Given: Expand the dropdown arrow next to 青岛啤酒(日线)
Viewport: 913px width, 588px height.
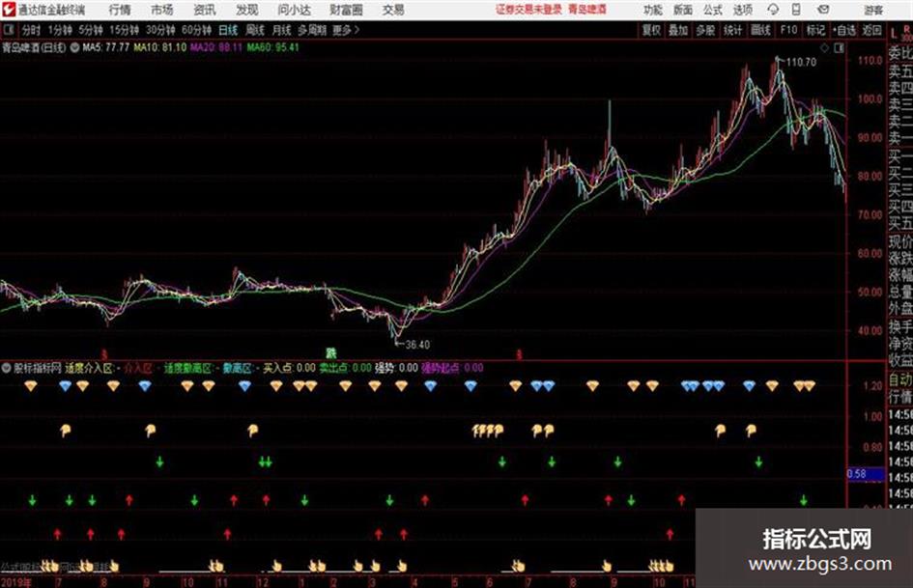Looking at the screenshot, I should click(74, 47).
